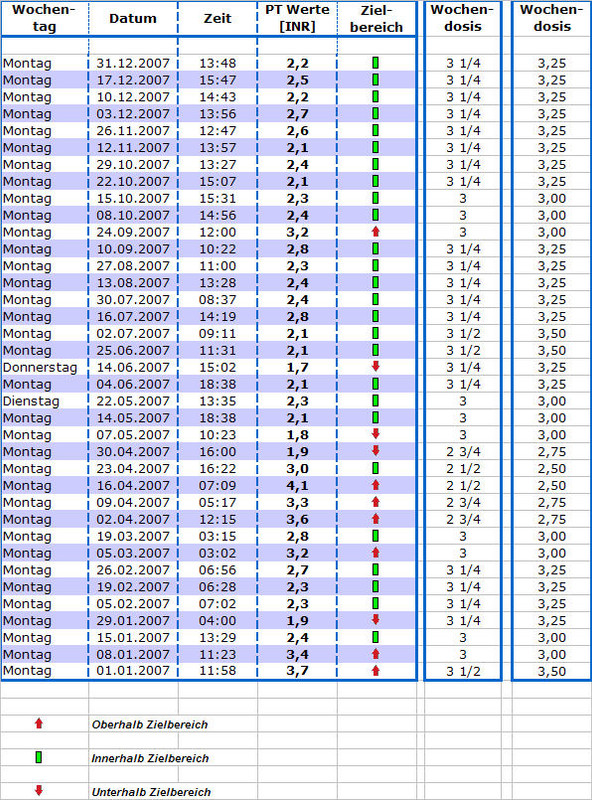The image size is (592, 800).
Task: Click the green indicator for 31.12.2007
Action: [376, 63]
